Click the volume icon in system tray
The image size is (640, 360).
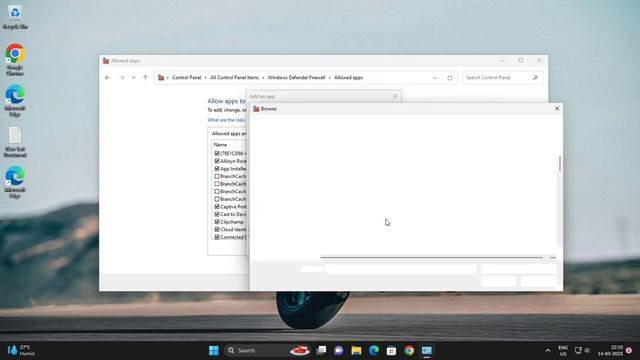click(587, 350)
